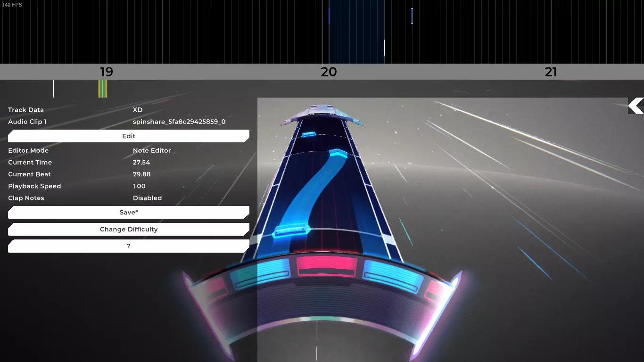Image resolution: width=644 pixels, height=362 pixels.
Task: Click the yellow-green marker below beat 19
Action: 102,89
